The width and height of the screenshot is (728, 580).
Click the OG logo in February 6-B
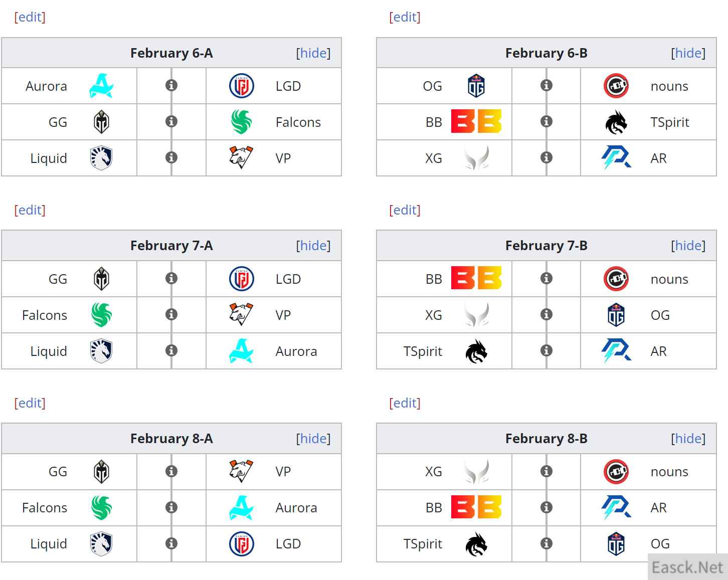coord(476,86)
